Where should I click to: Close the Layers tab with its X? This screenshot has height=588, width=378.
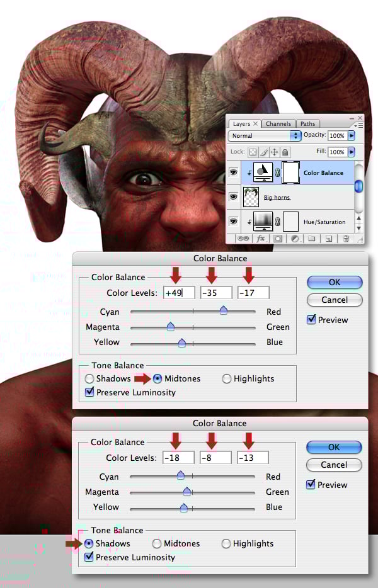point(255,123)
